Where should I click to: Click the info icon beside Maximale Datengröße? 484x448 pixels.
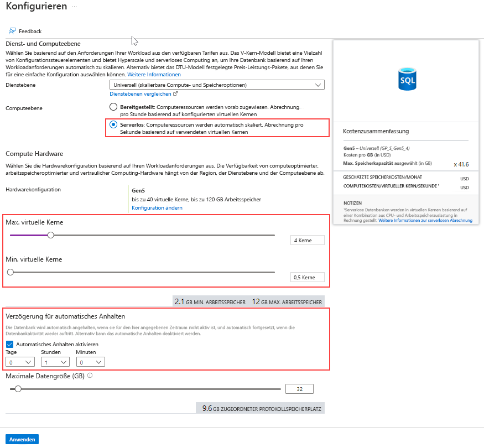point(90,376)
